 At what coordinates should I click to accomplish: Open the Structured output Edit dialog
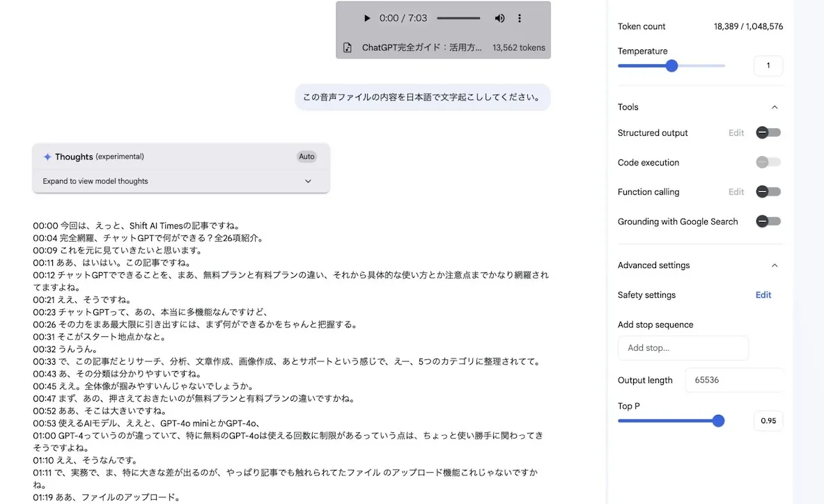(736, 132)
